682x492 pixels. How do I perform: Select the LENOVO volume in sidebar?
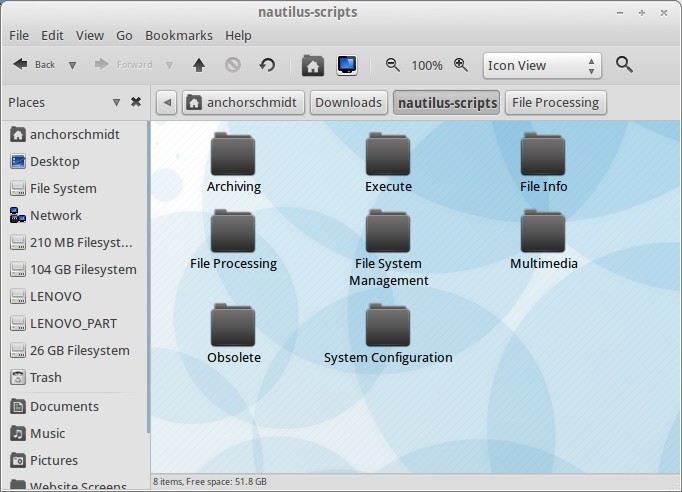point(74,296)
